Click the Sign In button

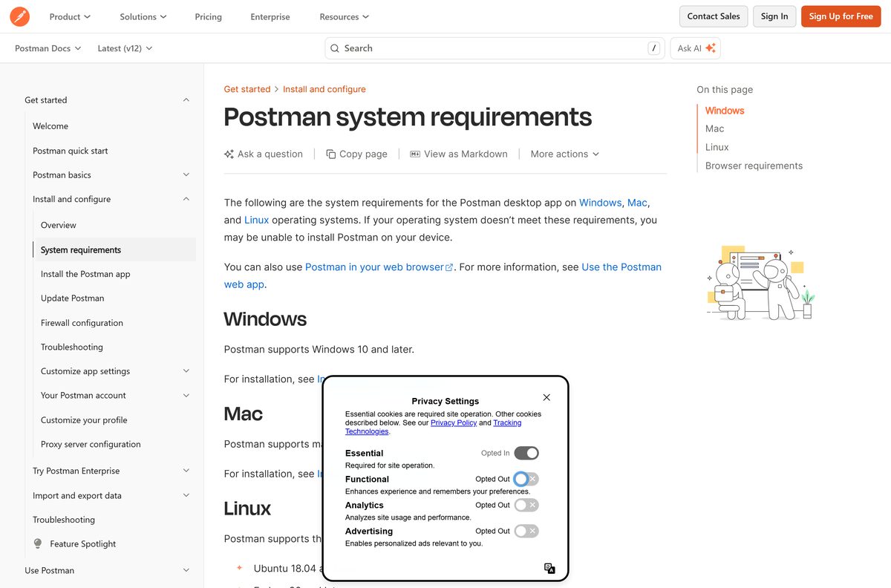click(774, 16)
